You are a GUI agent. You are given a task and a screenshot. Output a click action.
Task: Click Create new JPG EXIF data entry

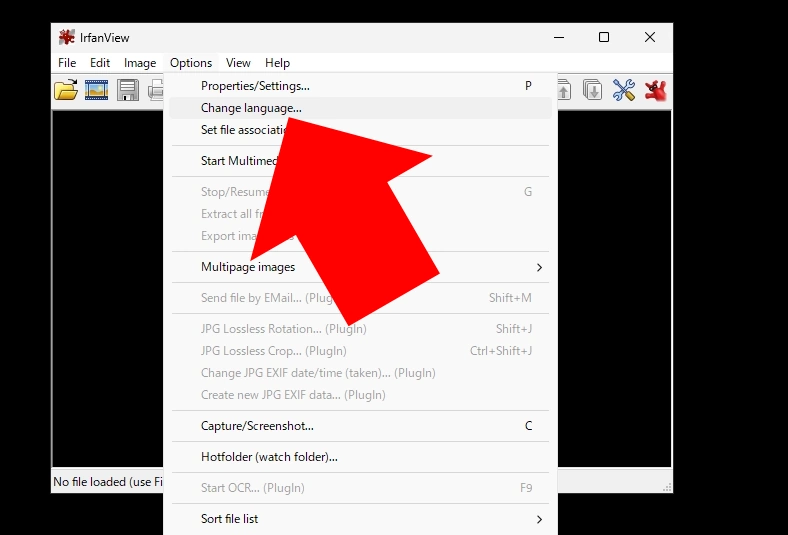click(x=360, y=395)
